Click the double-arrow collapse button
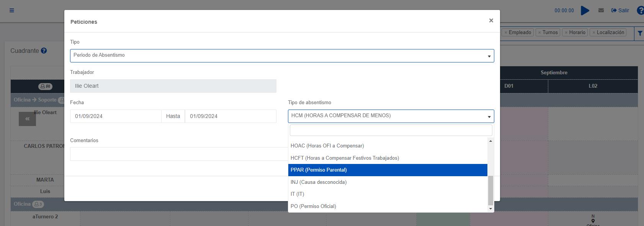Viewport: 644px width, 226px height. click(27, 119)
